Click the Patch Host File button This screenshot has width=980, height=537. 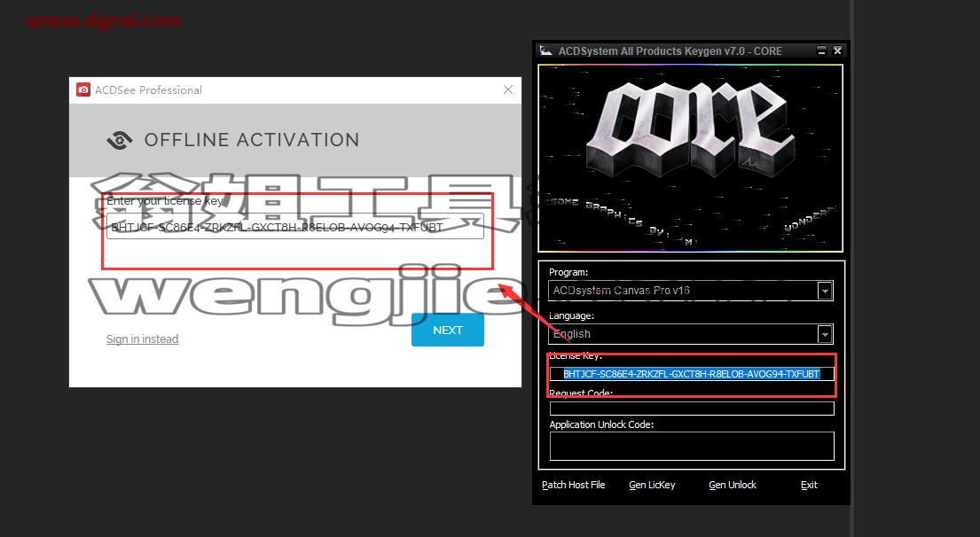573,486
